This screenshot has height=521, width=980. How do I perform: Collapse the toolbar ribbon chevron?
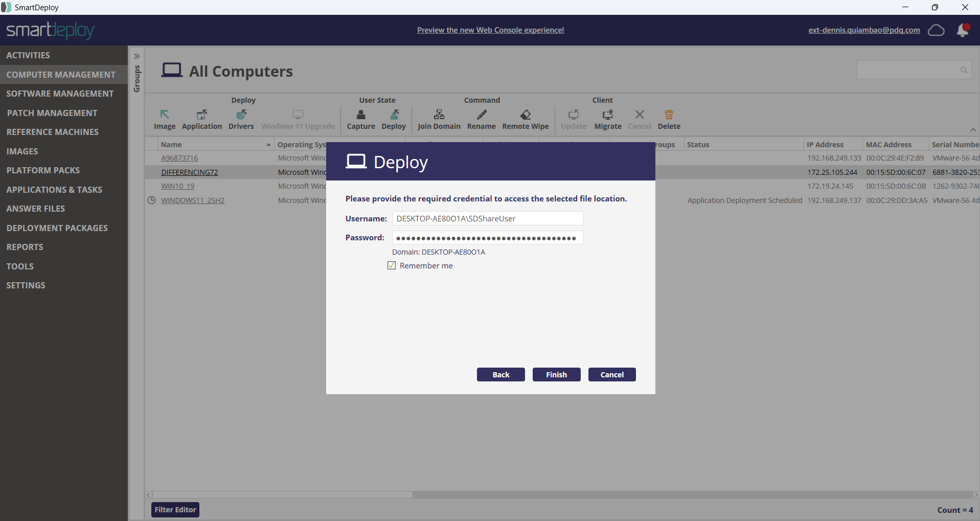pyautogui.click(x=973, y=130)
